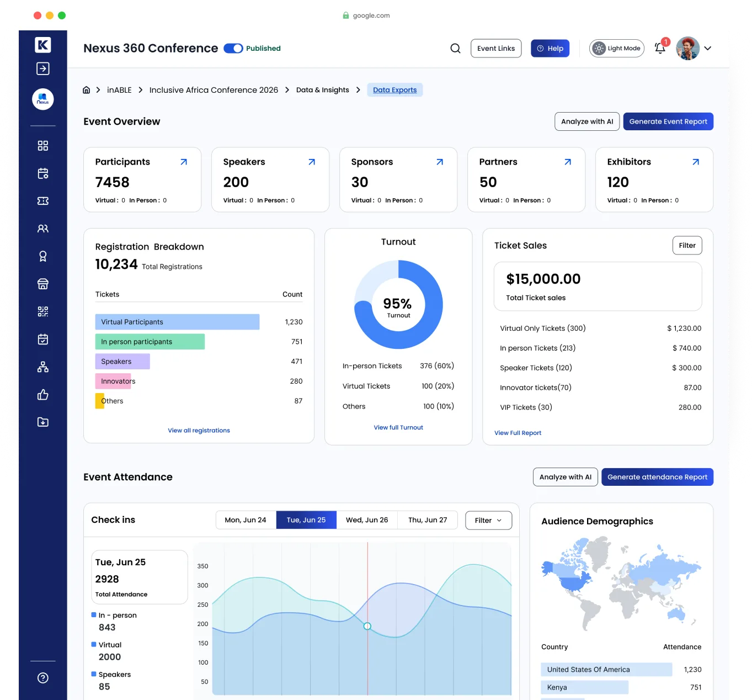Expand the sidebar with arrow-box icon
The height and width of the screenshot is (700, 752).
tap(42, 68)
